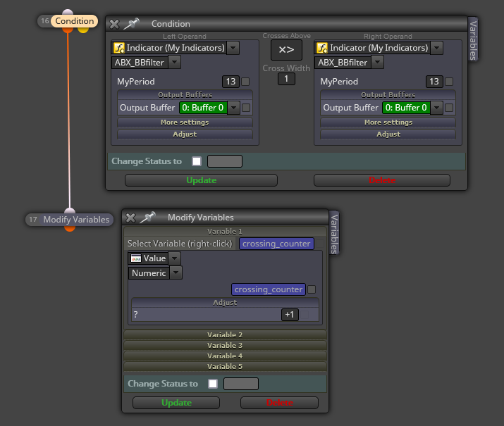
Task: Open left operand Output Buffer dropdown
Action: (x=234, y=108)
